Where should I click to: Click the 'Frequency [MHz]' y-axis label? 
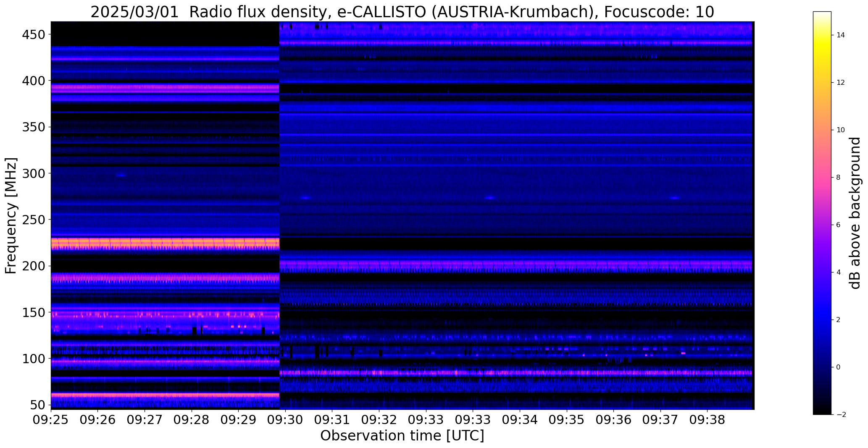tap(11, 215)
